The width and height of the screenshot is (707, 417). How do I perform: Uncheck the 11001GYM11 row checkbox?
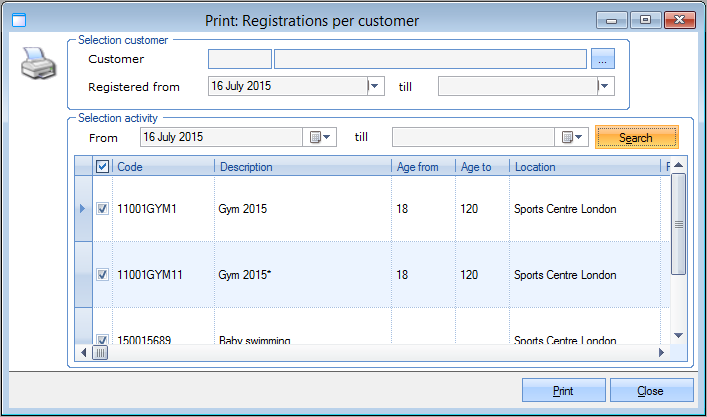pyautogui.click(x=102, y=274)
